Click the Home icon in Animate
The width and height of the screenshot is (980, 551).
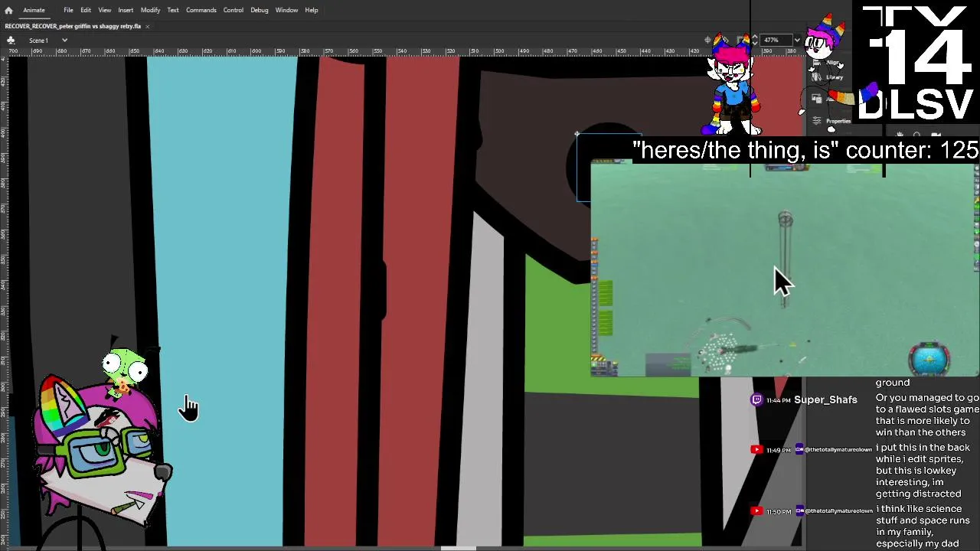pyautogui.click(x=8, y=10)
